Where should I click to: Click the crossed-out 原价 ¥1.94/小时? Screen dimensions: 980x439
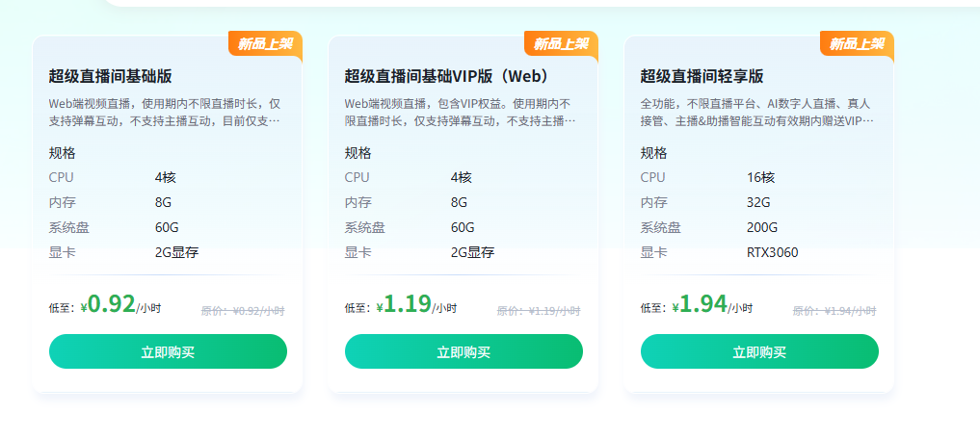(834, 311)
